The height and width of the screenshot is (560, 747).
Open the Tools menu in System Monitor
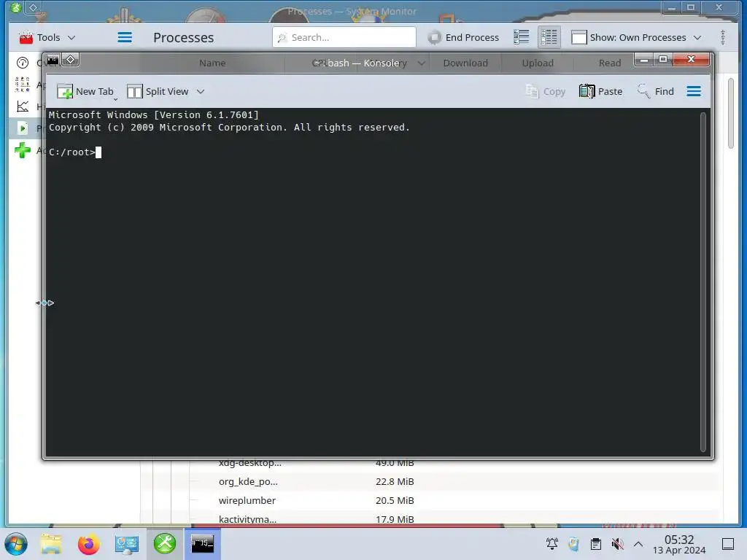(47, 37)
